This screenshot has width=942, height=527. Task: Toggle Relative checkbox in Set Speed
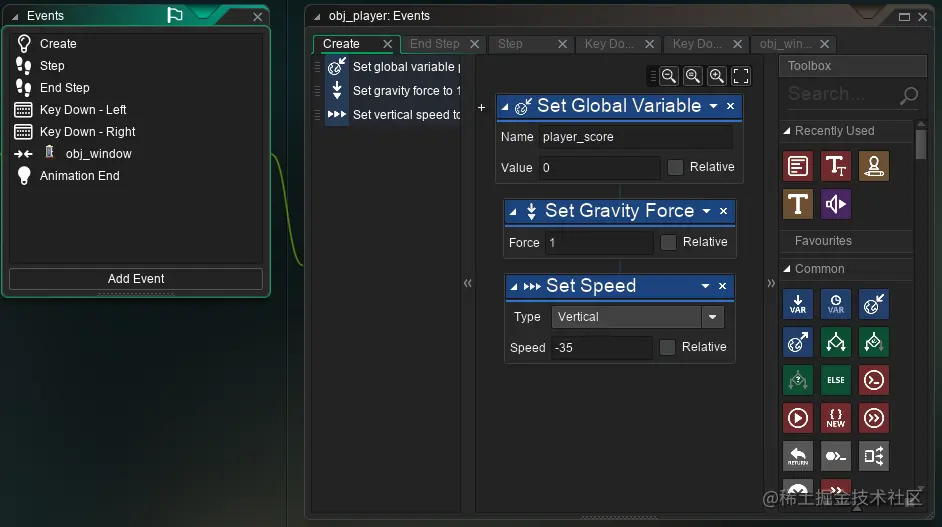pos(667,347)
